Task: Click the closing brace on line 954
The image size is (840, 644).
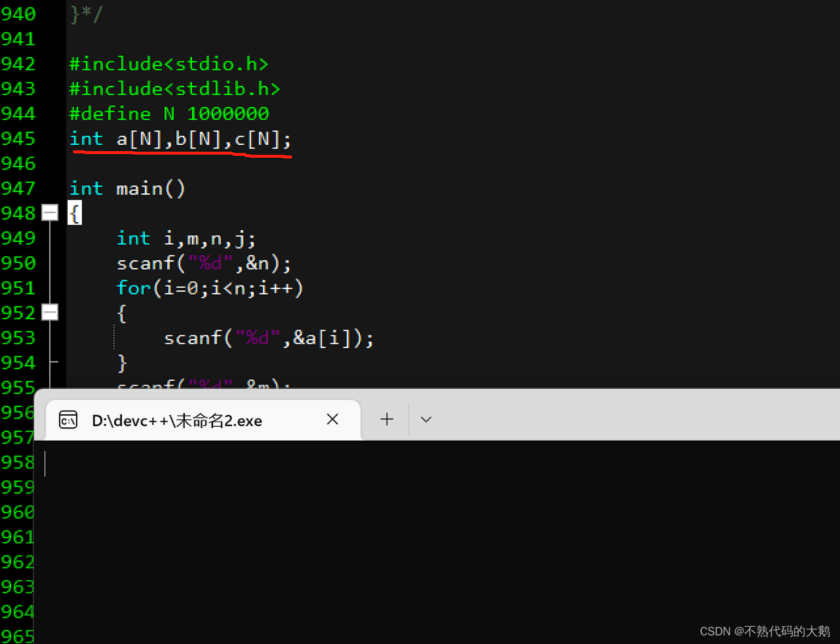Action: [x=122, y=363]
